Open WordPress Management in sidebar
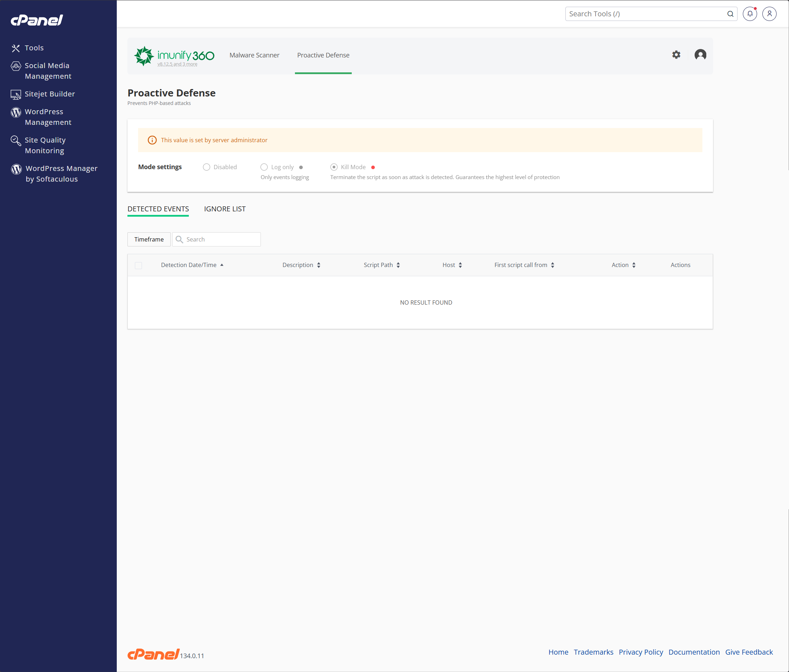This screenshot has height=672, width=789. pyautogui.click(x=48, y=117)
